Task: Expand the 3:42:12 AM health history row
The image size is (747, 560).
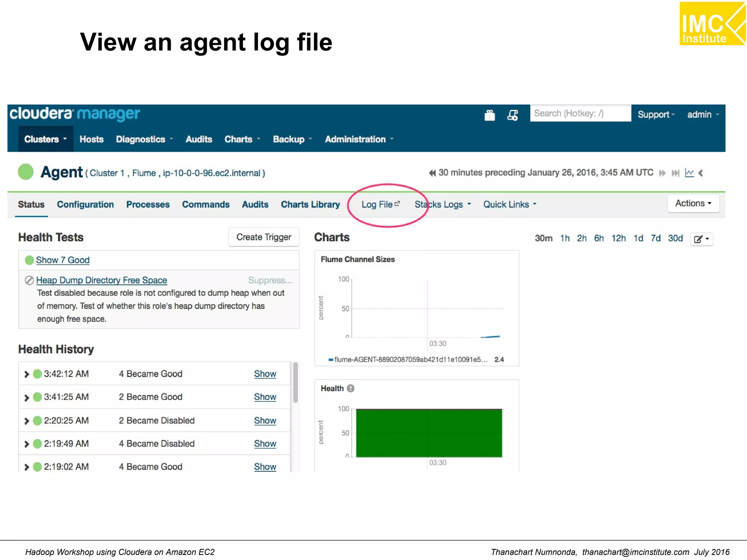Action: pyautogui.click(x=26, y=374)
